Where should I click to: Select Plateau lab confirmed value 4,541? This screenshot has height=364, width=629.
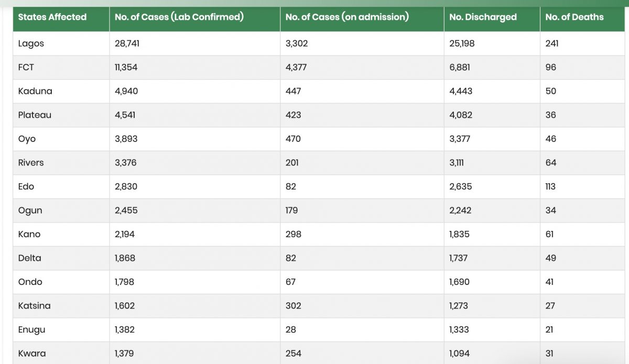(x=126, y=115)
